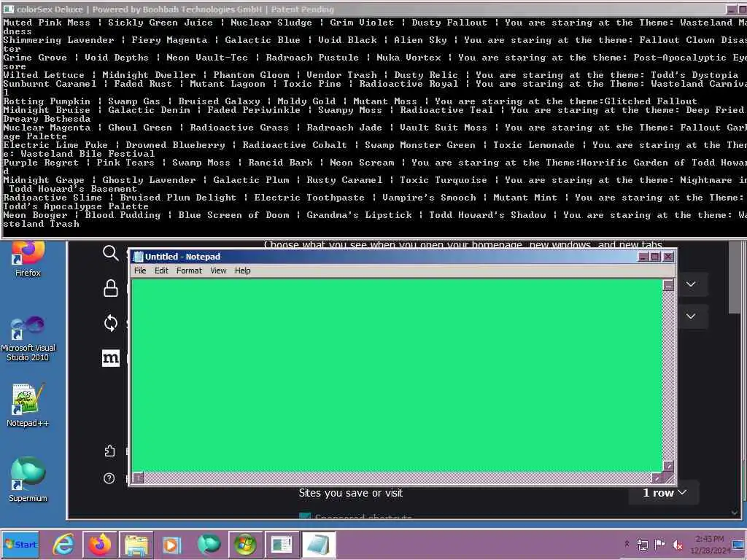Open Windows Explorer from the taskbar
The width and height of the screenshot is (747, 560).
coord(136,544)
